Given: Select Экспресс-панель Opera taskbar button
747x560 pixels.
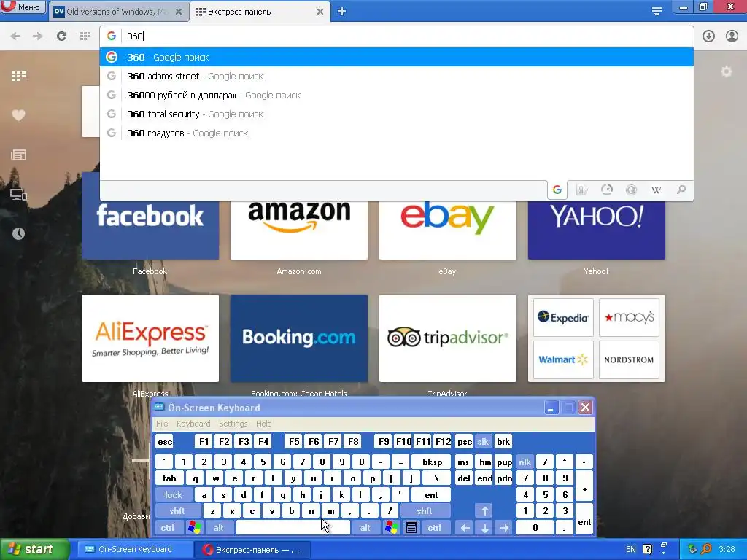Looking at the screenshot, I should 252,550.
